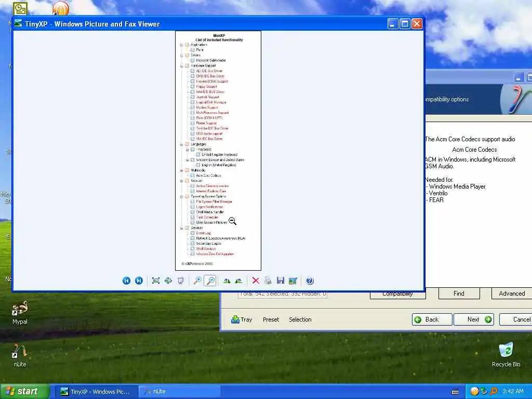532x399 pixels.
Task: Click the Back button in nLite
Action: click(x=432, y=320)
